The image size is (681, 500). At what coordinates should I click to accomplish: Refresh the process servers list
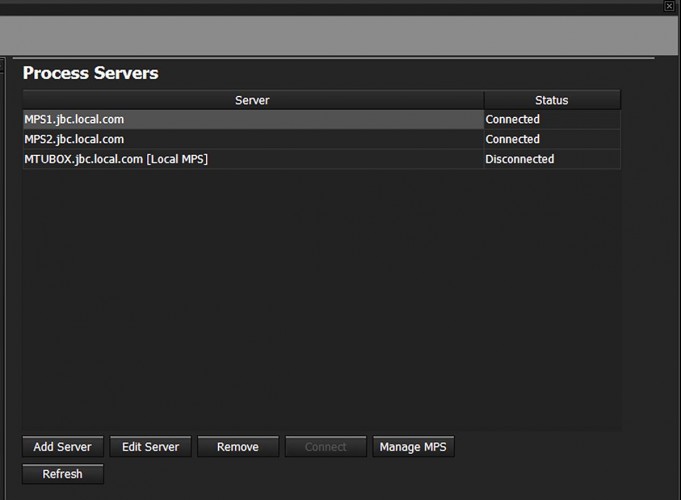(63, 474)
